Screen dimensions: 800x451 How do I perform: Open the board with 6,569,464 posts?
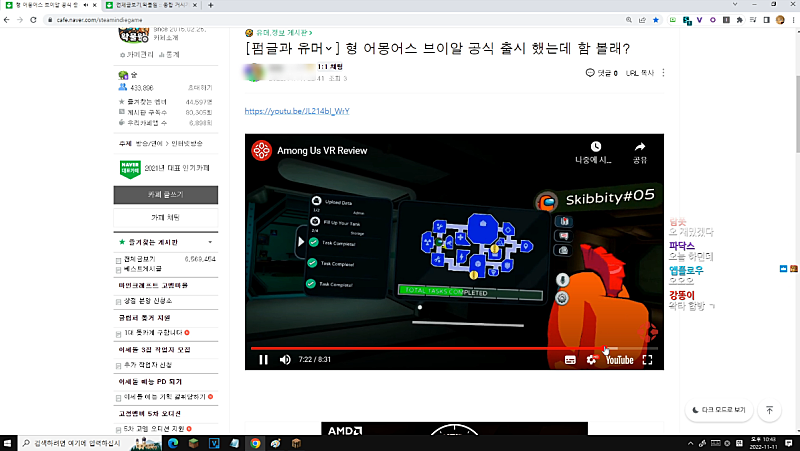140,259
